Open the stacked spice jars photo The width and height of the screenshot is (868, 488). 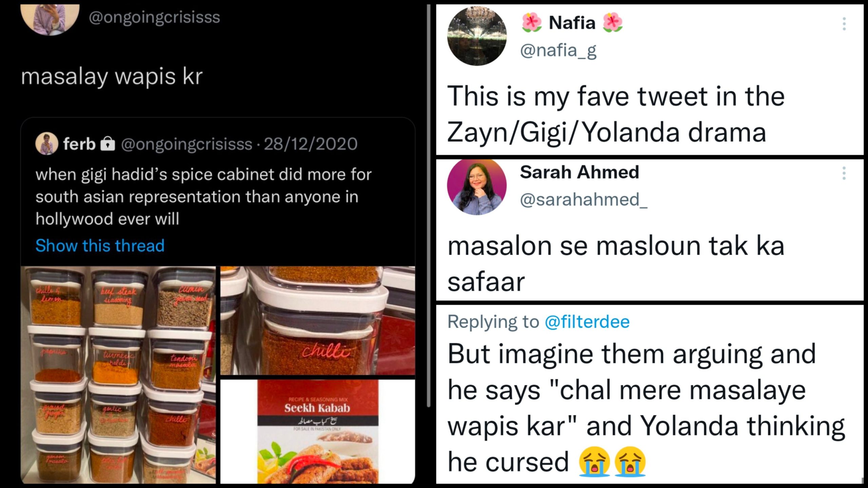pos(118,375)
